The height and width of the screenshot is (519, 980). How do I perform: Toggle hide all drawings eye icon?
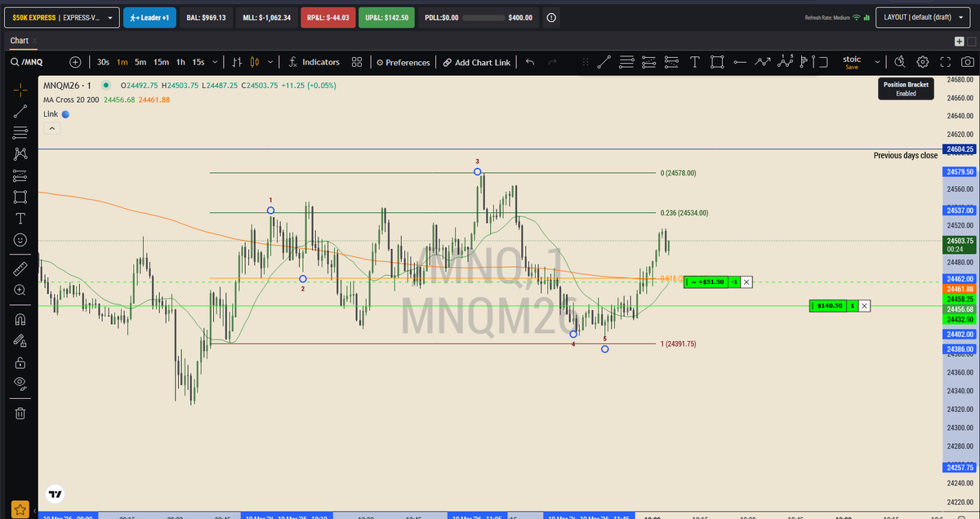20,383
